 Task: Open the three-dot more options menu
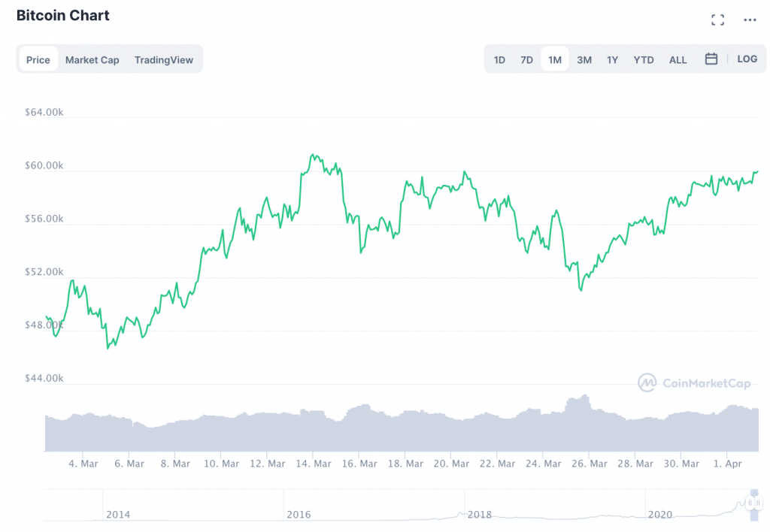click(x=750, y=20)
